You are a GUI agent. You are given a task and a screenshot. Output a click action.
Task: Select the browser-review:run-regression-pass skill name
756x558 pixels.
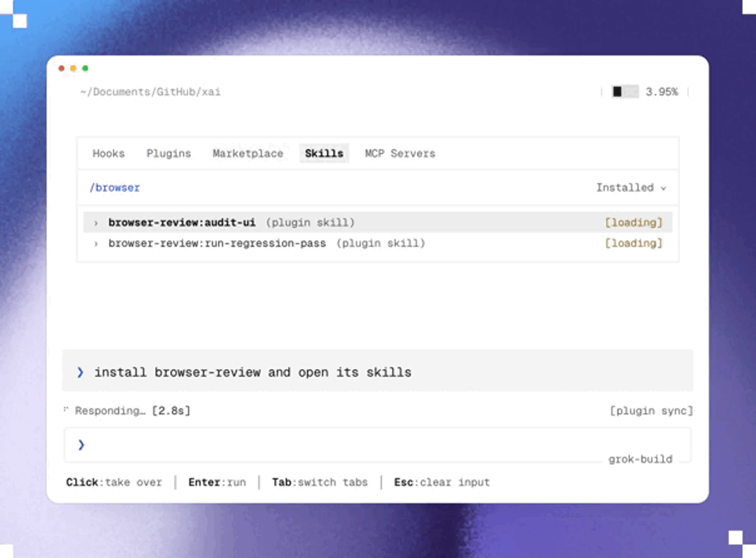click(217, 243)
